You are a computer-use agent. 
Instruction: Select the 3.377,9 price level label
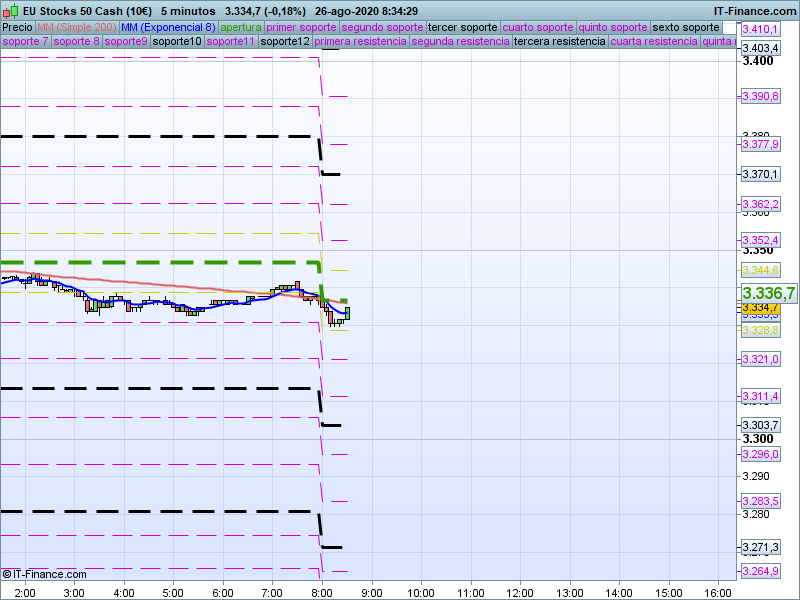click(760, 145)
